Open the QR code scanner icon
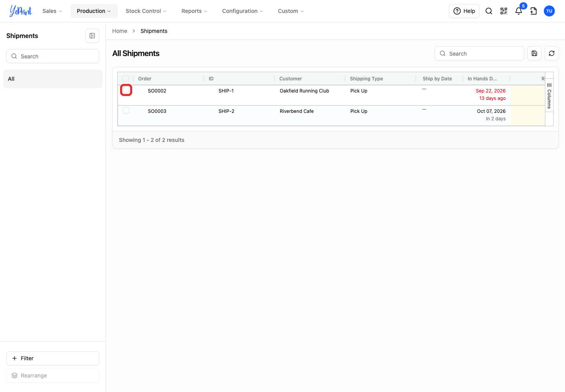 pos(504,11)
